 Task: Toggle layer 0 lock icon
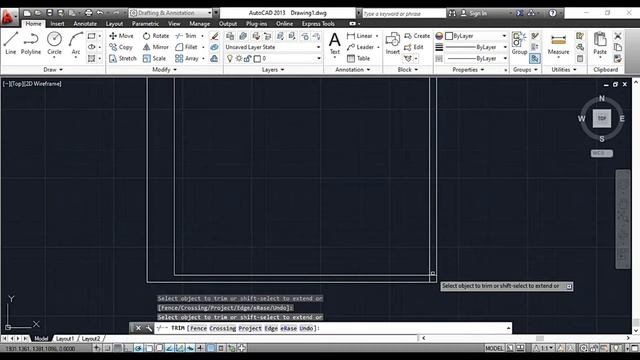pos(247,59)
